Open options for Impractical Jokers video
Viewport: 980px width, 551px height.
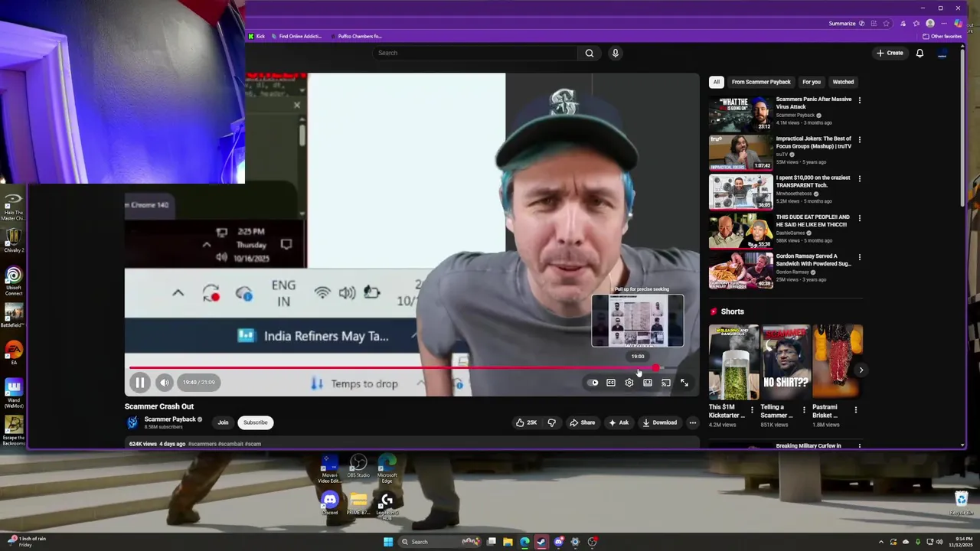pos(859,140)
